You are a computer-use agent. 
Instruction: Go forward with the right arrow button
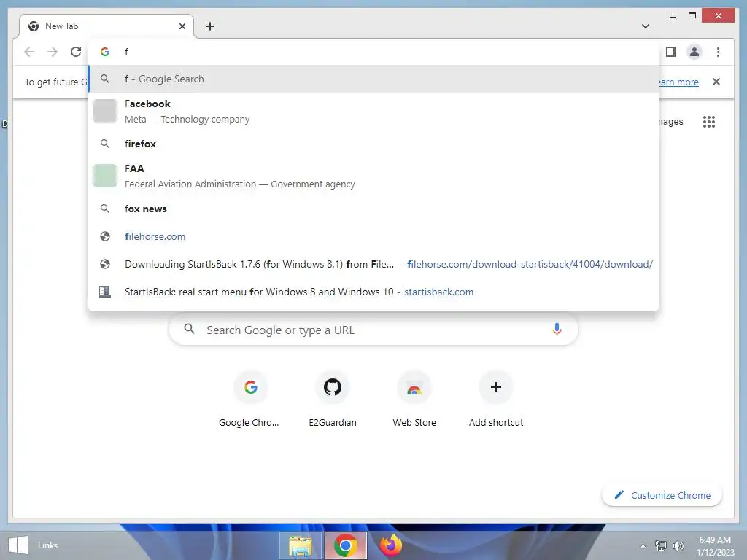pos(53,52)
